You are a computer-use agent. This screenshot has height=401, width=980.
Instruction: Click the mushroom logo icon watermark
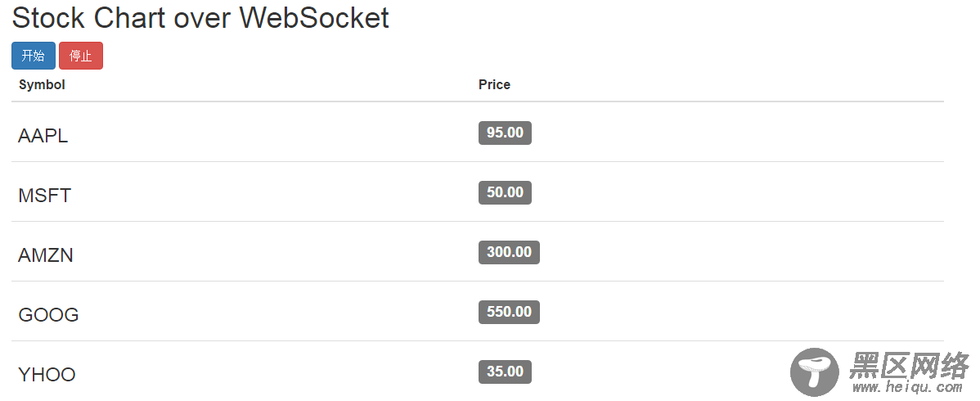(815, 372)
